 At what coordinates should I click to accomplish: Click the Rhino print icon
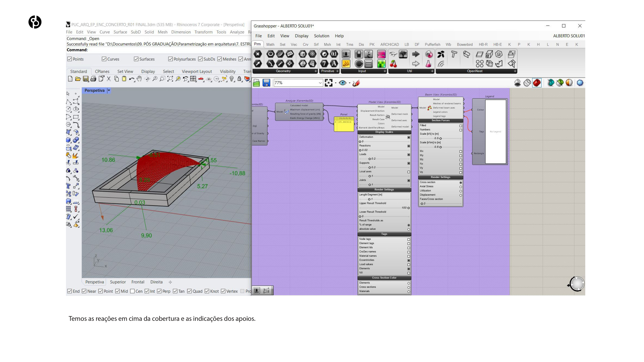point(93,79)
